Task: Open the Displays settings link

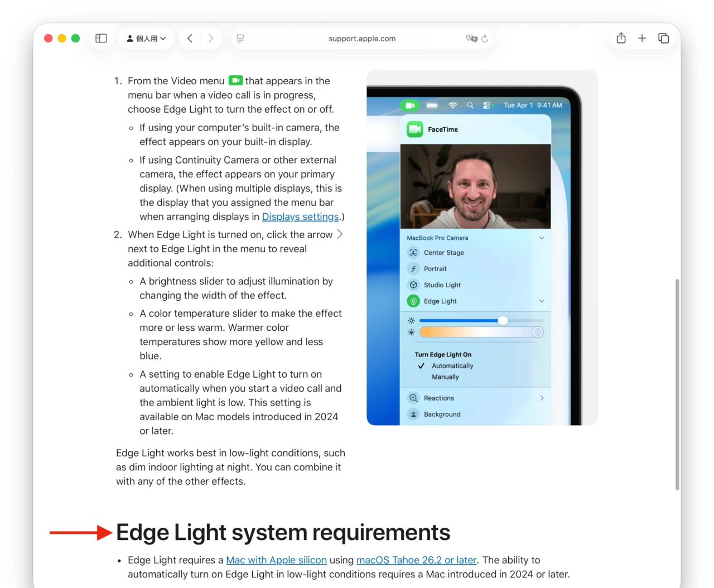Action: pos(300,216)
